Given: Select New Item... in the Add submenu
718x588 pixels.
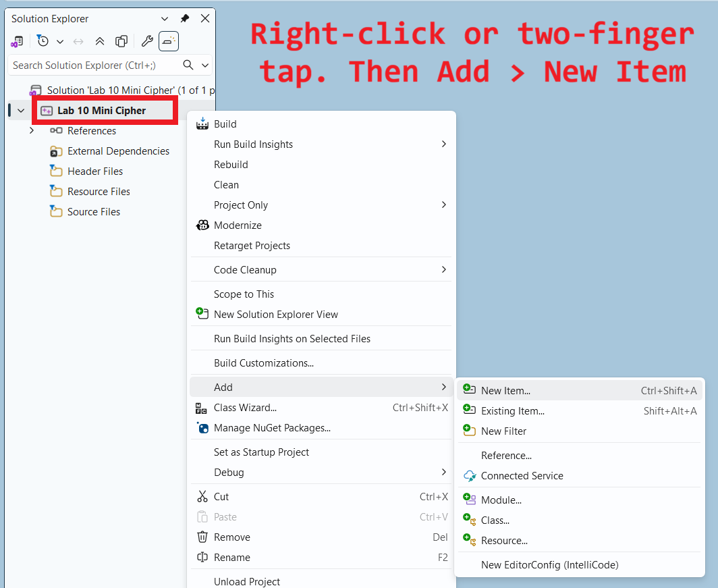Looking at the screenshot, I should pos(505,391).
